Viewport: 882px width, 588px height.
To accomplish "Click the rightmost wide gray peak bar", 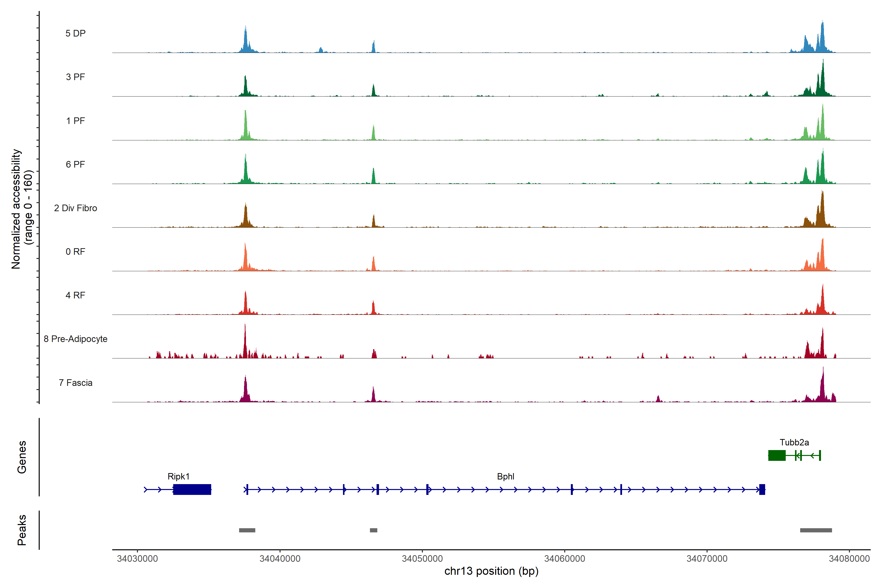I will pyautogui.click(x=816, y=530).
